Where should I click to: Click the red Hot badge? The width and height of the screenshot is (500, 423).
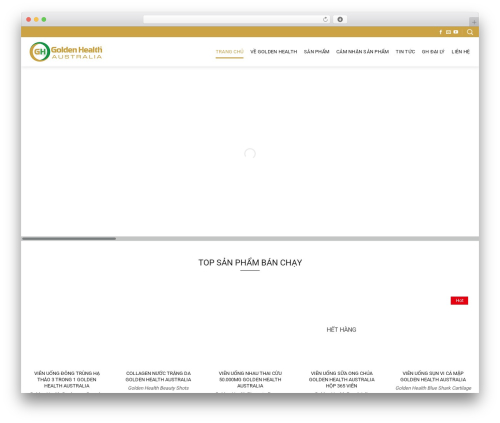point(459,301)
